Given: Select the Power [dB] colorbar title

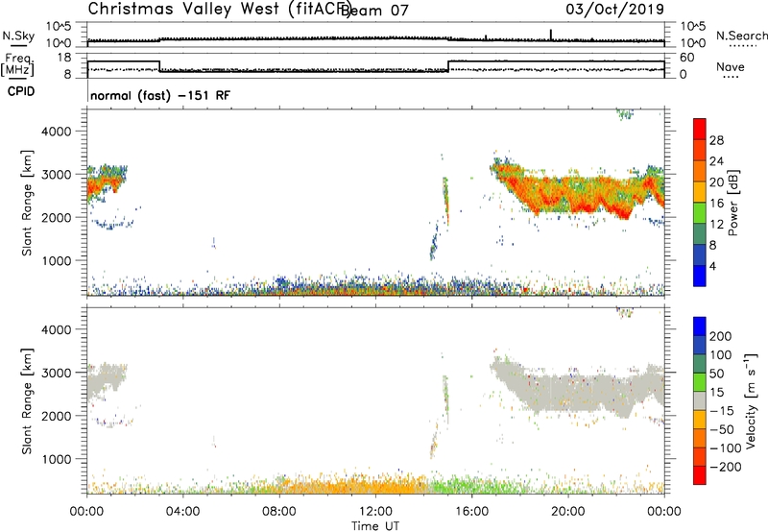Looking at the screenshot, I should click(x=732, y=203).
